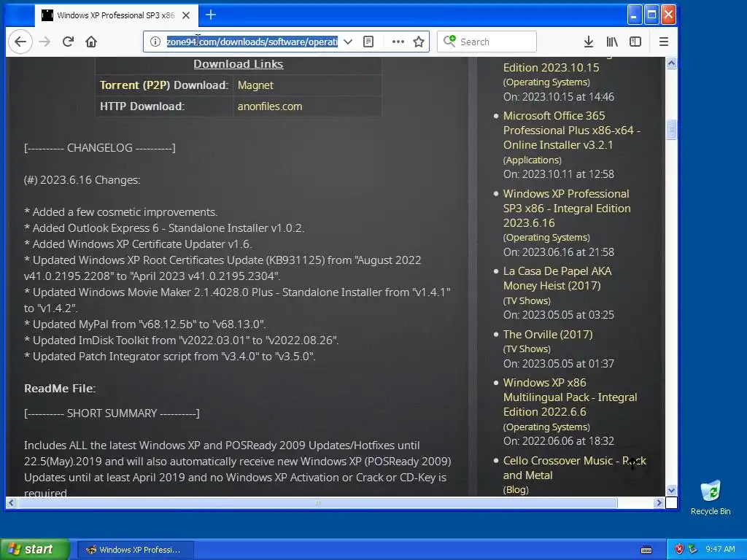Click the forward navigation arrow
Viewport: 747px width, 560px height.
pos(44,42)
